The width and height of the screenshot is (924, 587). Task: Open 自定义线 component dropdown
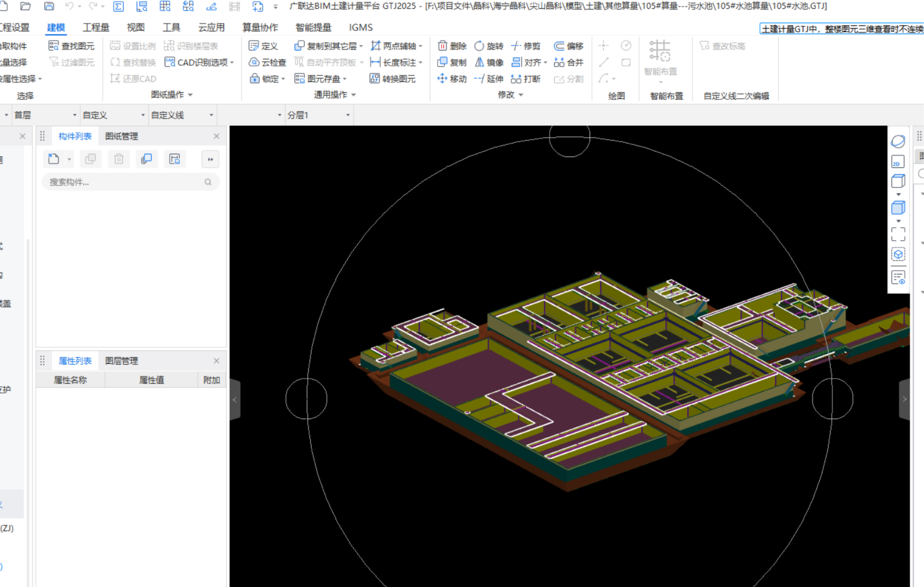(182, 115)
